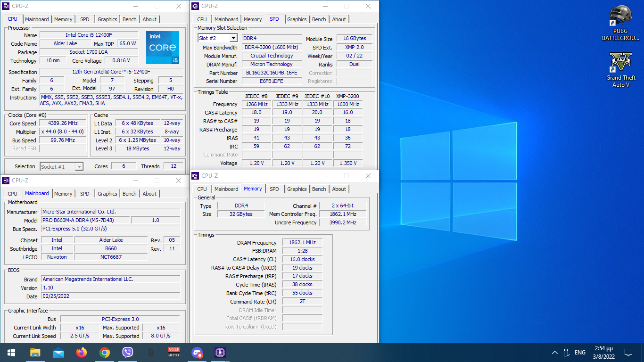Launch Viber from the taskbar

coord(128,353)
